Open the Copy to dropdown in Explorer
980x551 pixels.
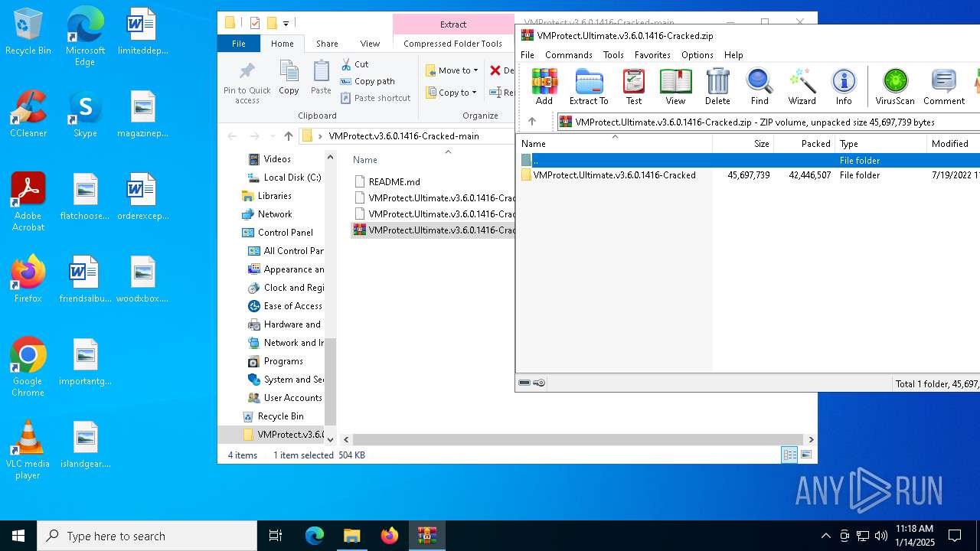click(x=452, y=93)
